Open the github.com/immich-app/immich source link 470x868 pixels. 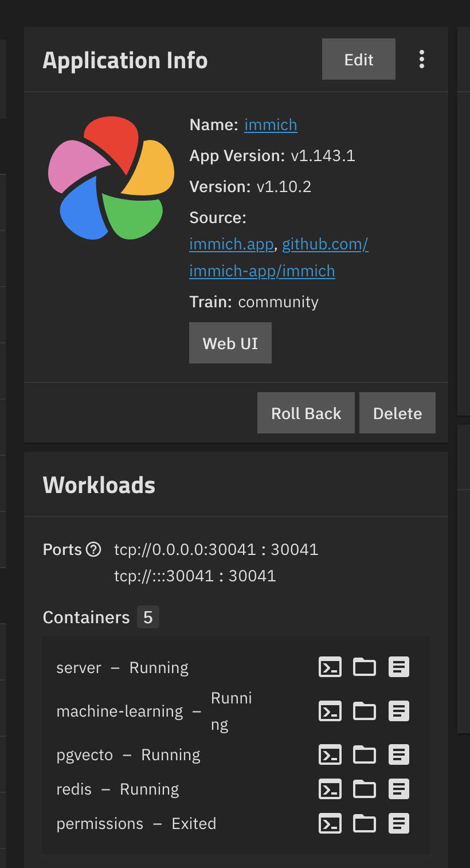click(279, 257)
